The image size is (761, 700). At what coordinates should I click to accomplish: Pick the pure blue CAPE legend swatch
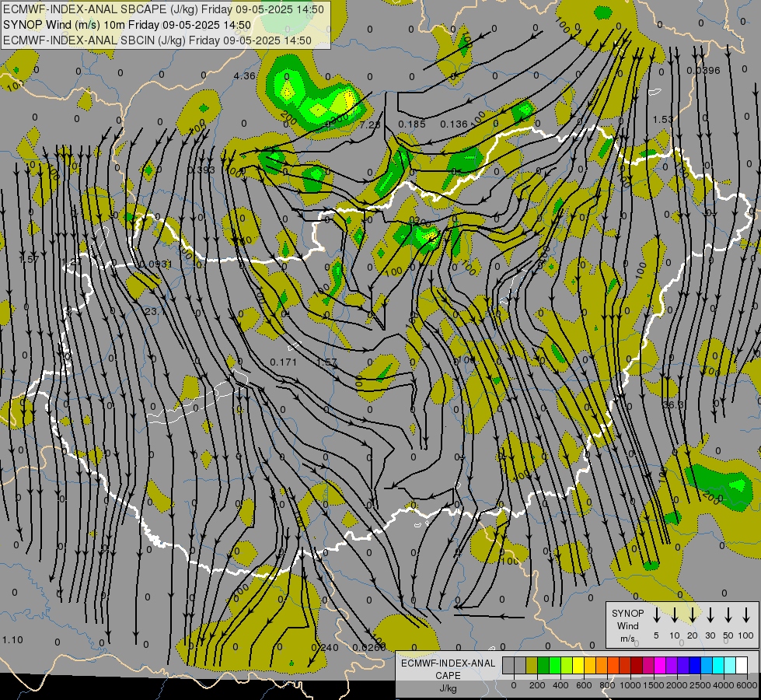694,666
